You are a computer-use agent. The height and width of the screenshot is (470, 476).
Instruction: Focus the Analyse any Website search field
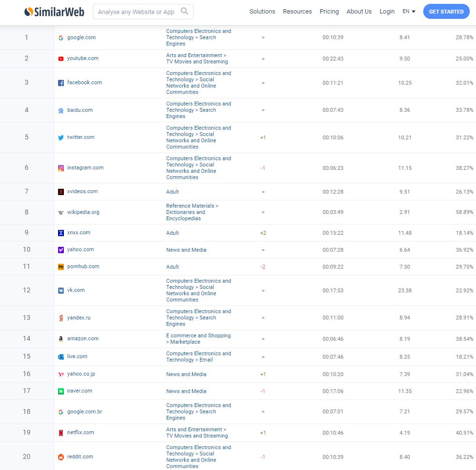point(136,12)
